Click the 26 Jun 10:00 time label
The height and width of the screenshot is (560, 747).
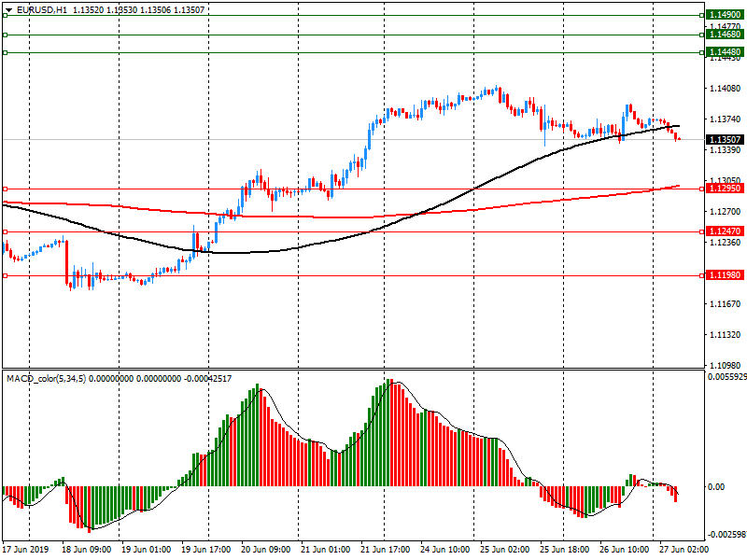[x=624, y=549]
